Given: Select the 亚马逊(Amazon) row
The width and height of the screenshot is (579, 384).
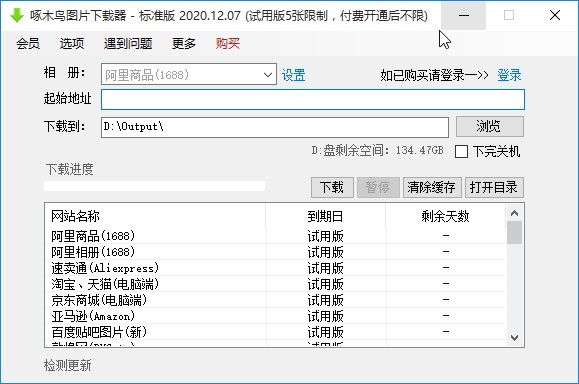Looking at the screenshot, I should [275, 316].
